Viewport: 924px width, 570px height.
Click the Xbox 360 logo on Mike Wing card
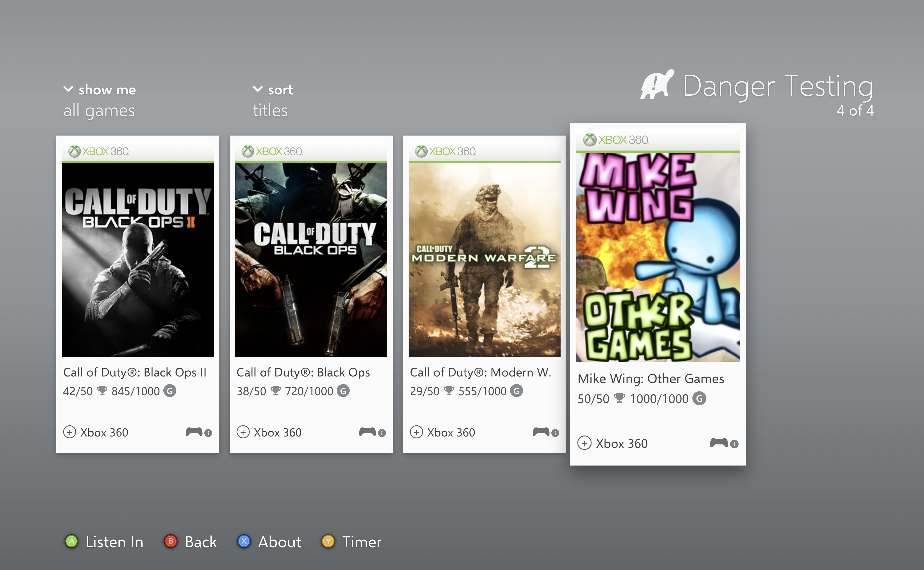coord(616,140)
